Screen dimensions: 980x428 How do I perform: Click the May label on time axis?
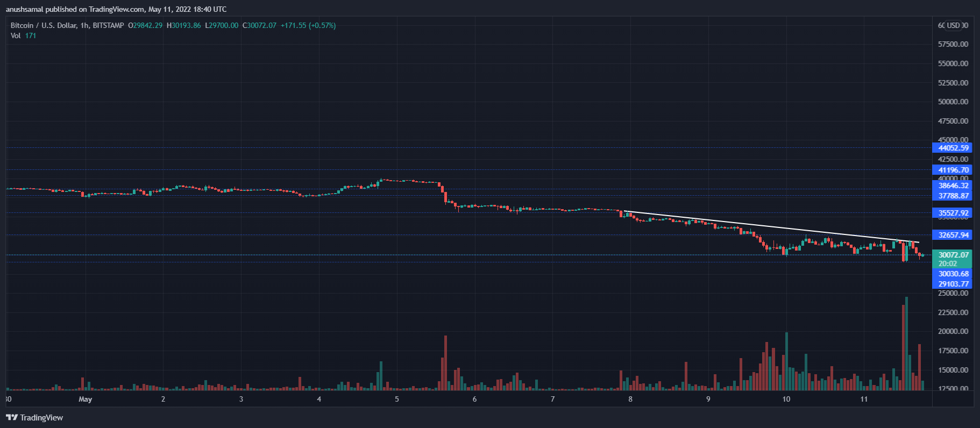pyautogui.click(x=86, y=399)
